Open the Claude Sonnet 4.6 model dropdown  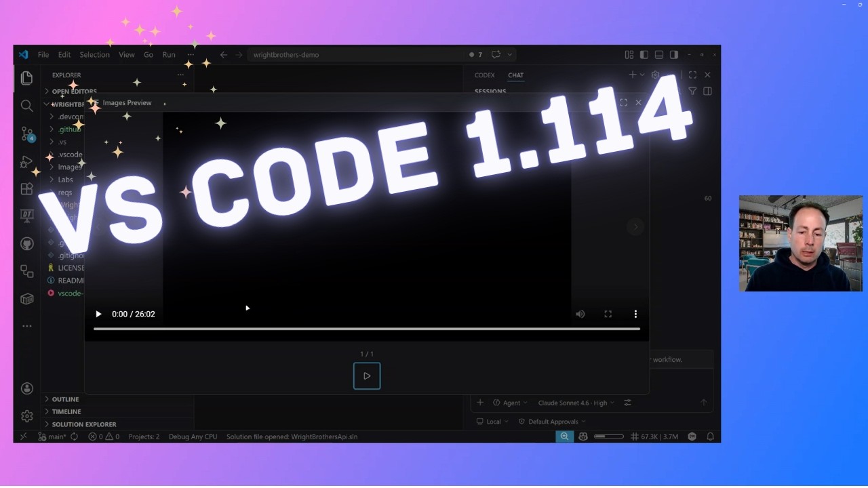pos(576,403)
